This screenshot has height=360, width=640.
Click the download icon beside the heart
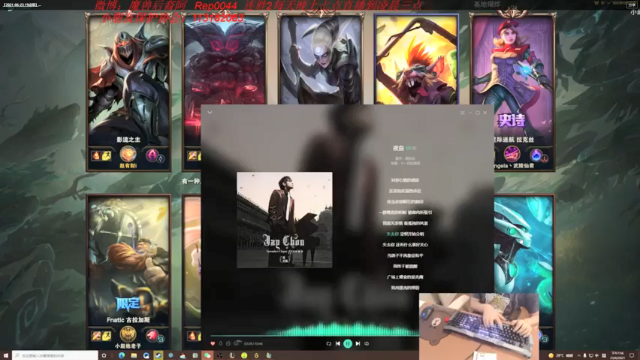tap(220, 344)
